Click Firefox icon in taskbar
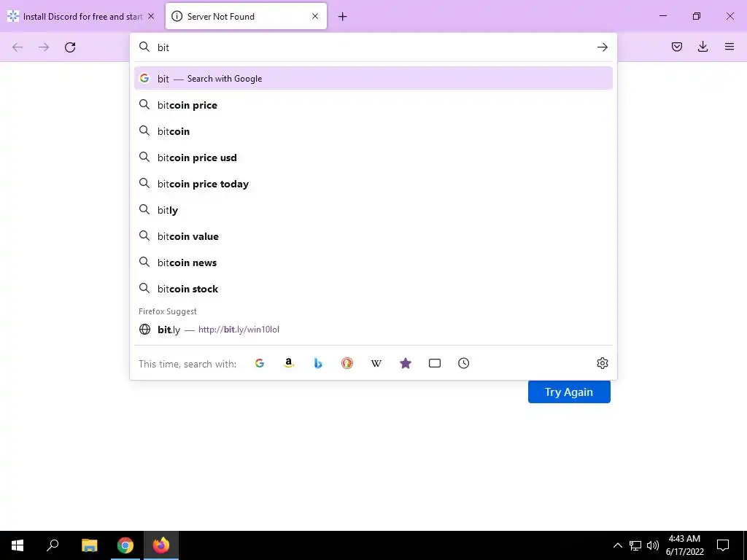 (161, 545)
